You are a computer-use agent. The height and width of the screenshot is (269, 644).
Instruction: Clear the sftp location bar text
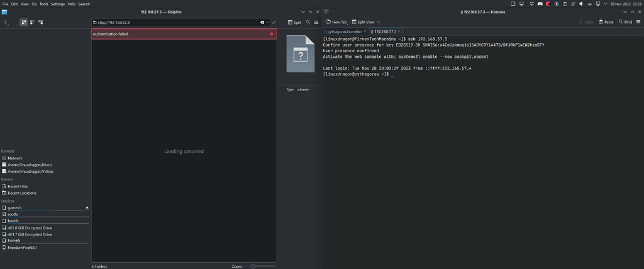[x=262, y=22]
